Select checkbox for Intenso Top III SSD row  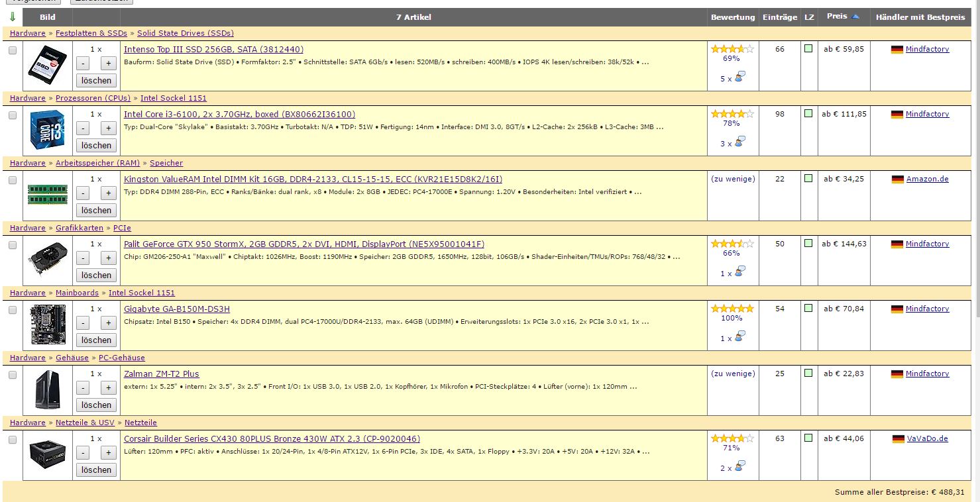13,50
